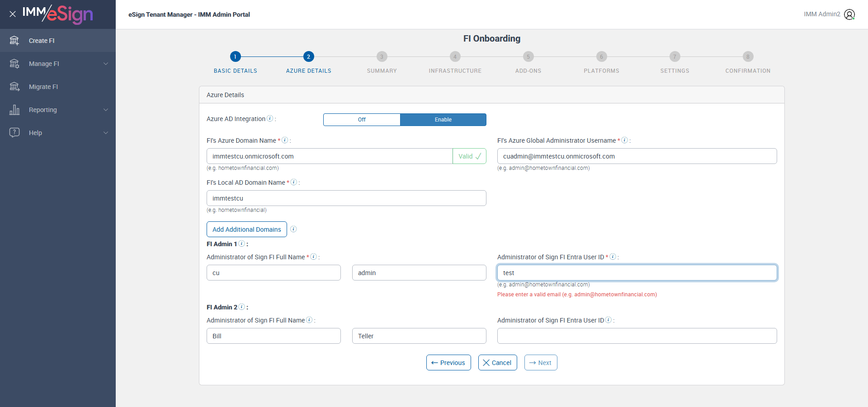Click info icon beside Global Administrator Username
Screen dimensions: 868x407
coord(624,140)
